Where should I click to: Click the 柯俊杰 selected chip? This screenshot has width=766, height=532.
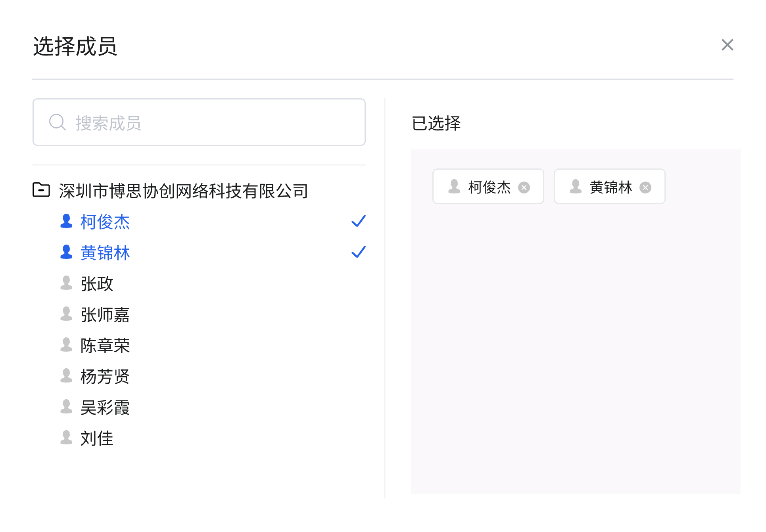(x=489, y=187)
